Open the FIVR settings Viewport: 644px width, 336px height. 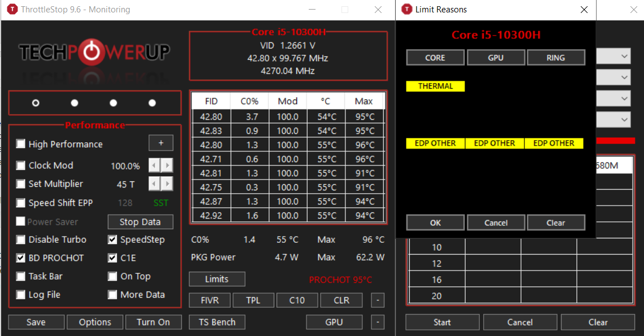210,300
